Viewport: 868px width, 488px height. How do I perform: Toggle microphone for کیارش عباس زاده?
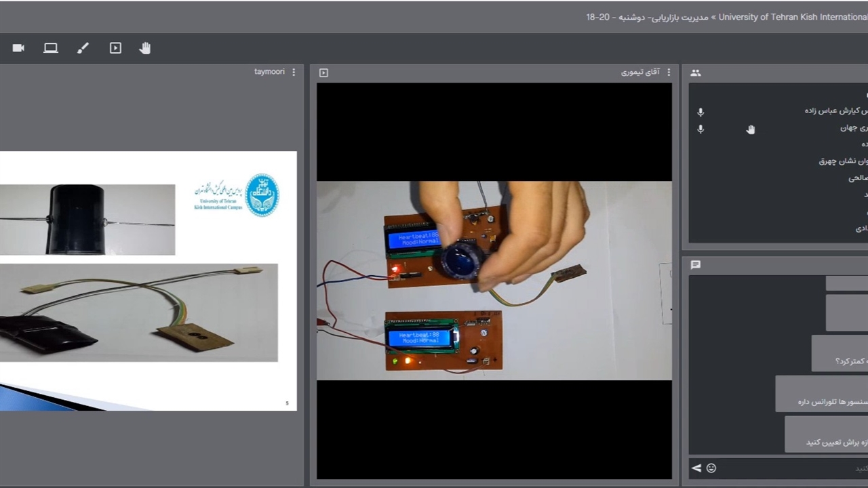pos(701,112)
